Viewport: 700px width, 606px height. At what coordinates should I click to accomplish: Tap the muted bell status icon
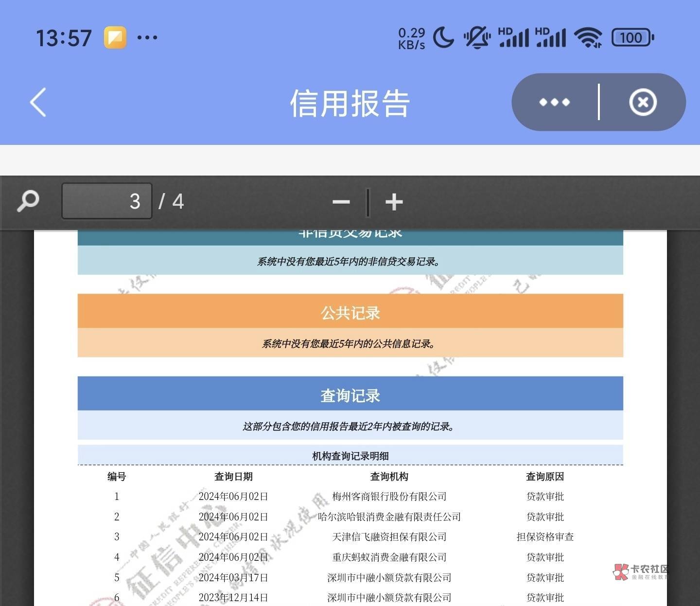(x=477, y=37)
